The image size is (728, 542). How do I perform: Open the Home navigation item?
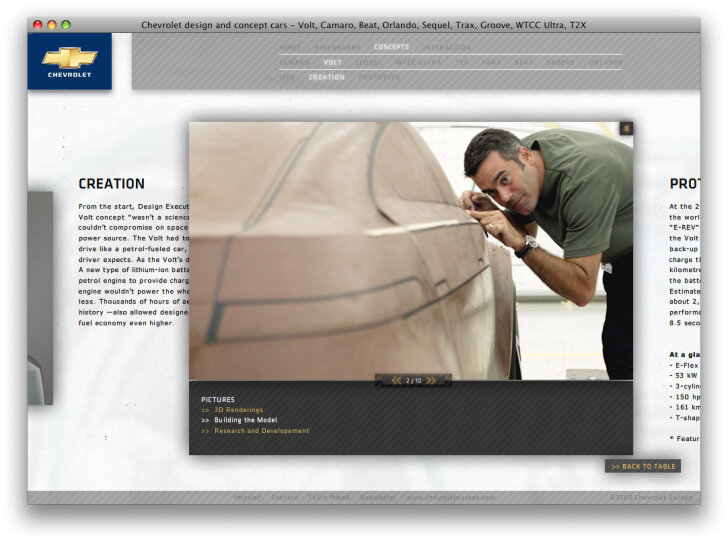point(289,47)
